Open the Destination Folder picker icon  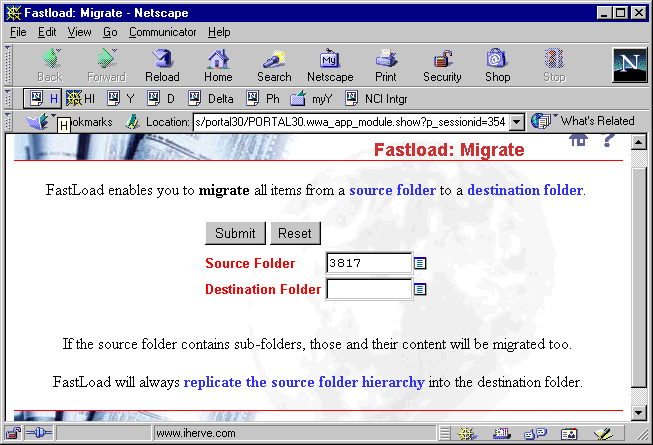click(x=420, y=289)
